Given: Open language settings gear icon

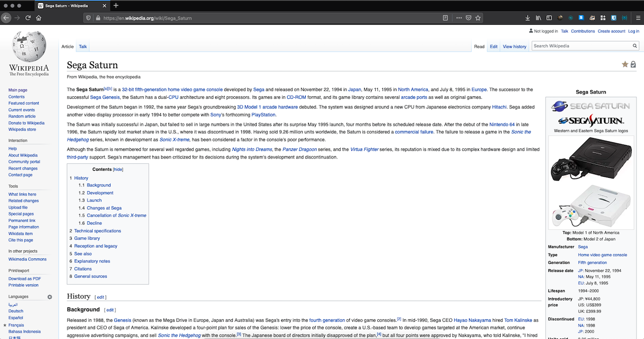Looking at the screenshot, I should coord(50,297).
